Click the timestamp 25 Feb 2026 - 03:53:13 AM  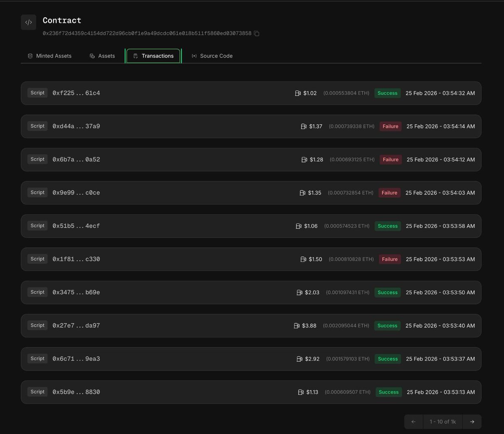pyautogui.click(x=441, y=392)
